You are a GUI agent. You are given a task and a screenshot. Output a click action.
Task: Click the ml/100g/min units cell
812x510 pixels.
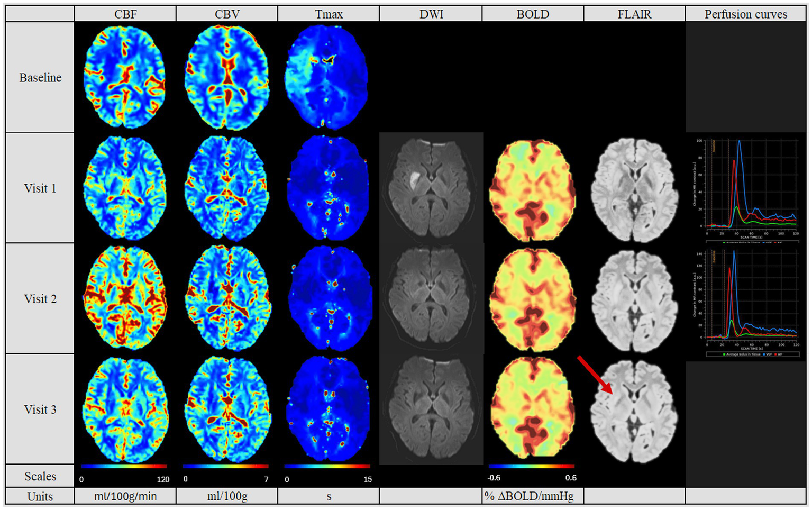[125, 496]
